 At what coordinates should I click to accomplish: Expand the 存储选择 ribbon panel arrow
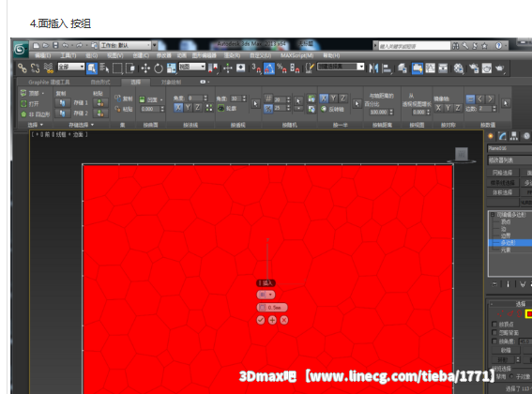tap(92, 125)
